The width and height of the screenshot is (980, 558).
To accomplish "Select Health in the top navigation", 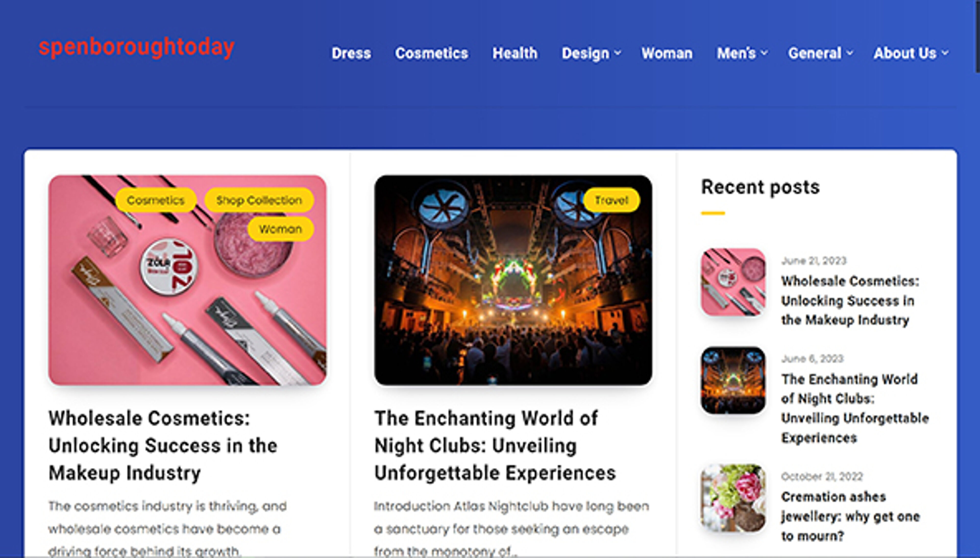I will (x=514, y=53).
